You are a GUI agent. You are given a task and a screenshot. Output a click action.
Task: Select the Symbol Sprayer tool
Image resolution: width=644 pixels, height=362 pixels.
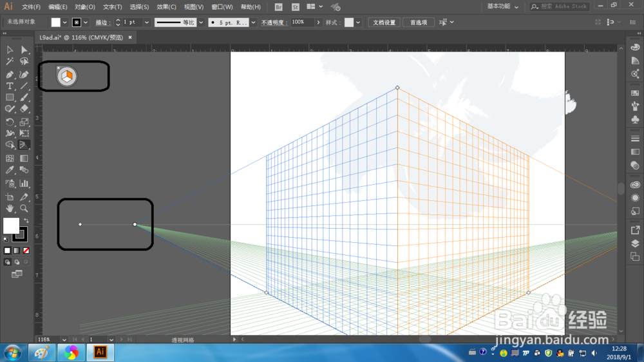[x=10, y=184]
